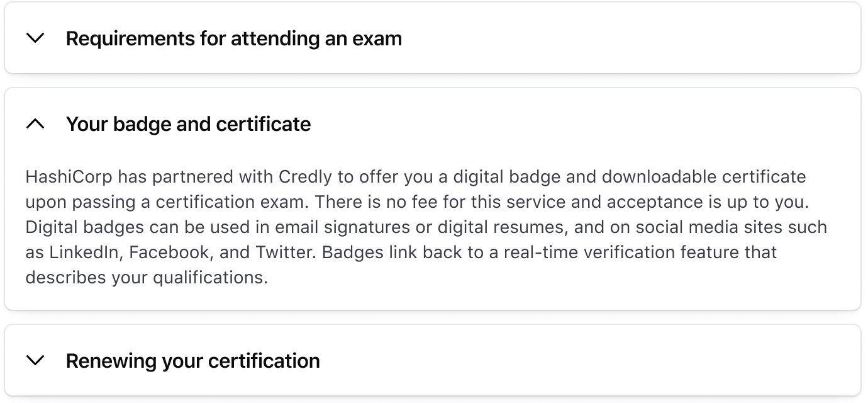Click the word 'Credly' in the description
The image size is (868, 403).
(305, 177)
